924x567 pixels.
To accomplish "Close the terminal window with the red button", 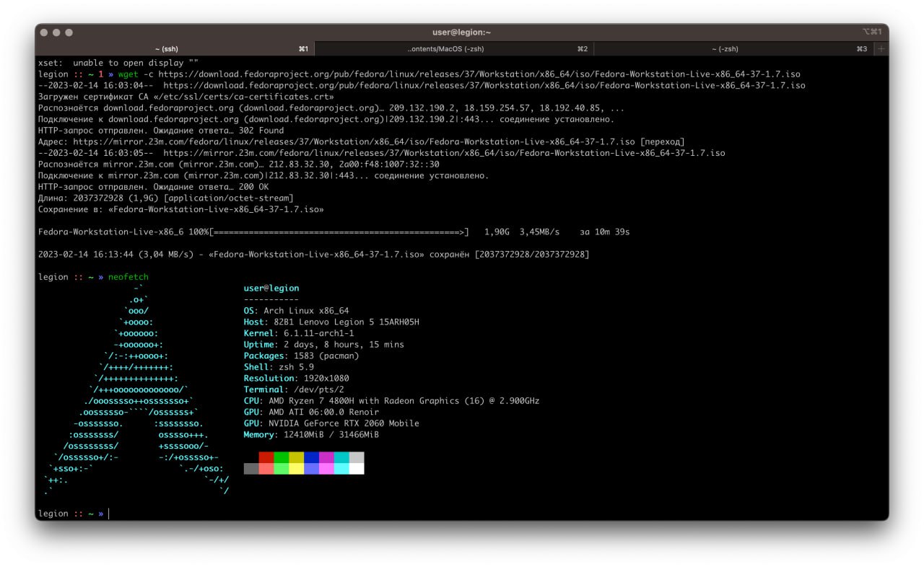I will [45, 32].
